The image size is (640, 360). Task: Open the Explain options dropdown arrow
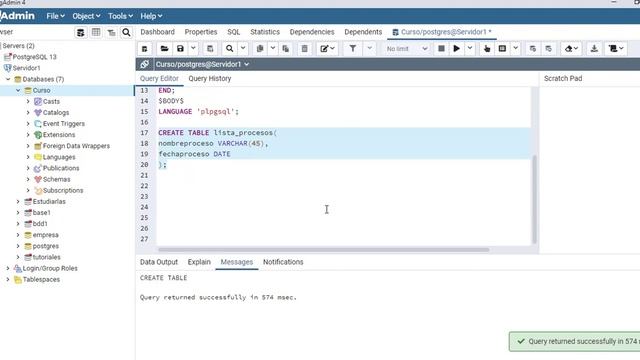click(516, 49)
